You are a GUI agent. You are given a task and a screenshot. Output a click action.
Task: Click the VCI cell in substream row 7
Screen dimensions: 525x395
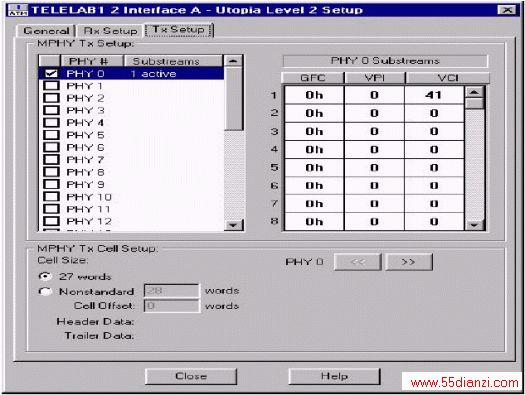(434, 204)
